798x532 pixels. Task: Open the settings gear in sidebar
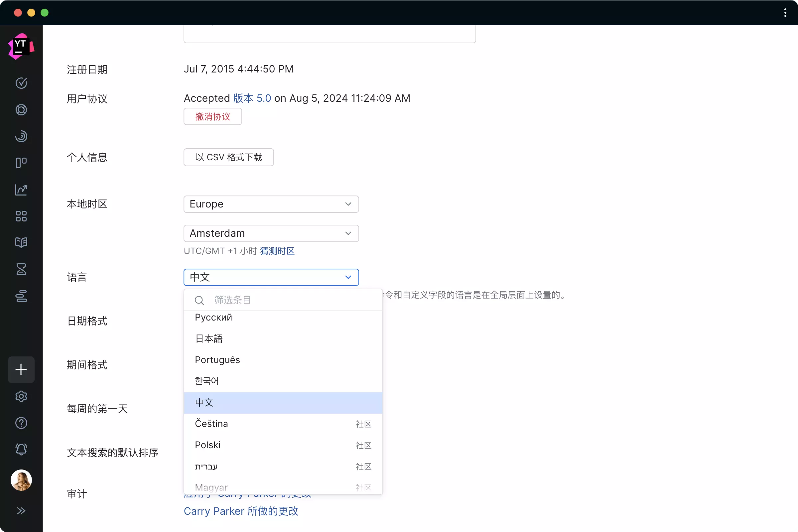point(21,396)
